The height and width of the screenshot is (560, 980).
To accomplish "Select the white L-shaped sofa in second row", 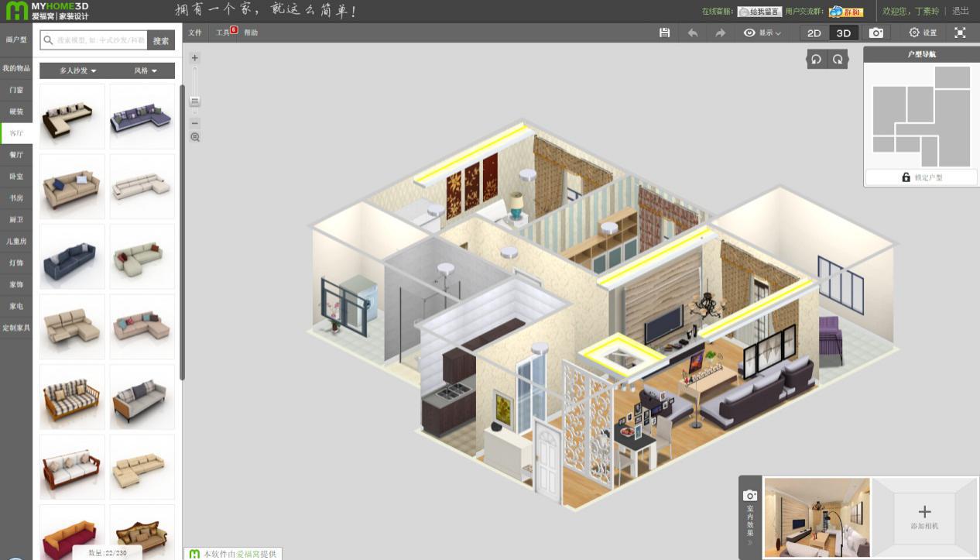I will [142, 186].
